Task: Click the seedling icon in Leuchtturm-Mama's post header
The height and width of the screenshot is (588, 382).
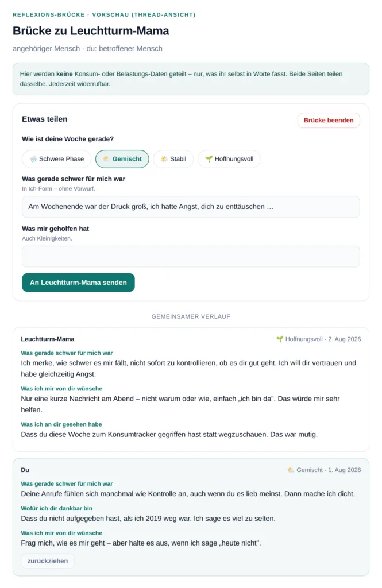Action: 280,339
